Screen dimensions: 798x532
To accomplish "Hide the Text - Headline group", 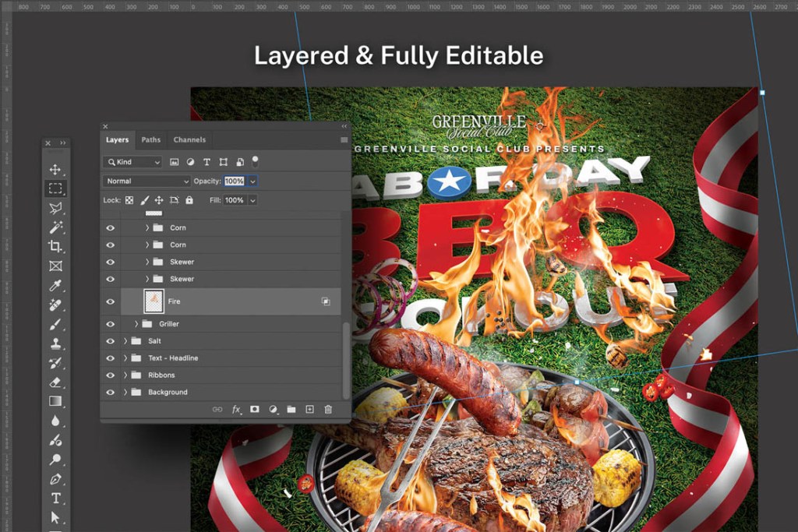I will (x=111, y=358).
